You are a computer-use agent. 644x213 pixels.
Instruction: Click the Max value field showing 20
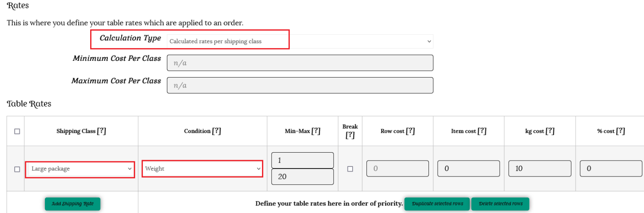pos(302,177)
